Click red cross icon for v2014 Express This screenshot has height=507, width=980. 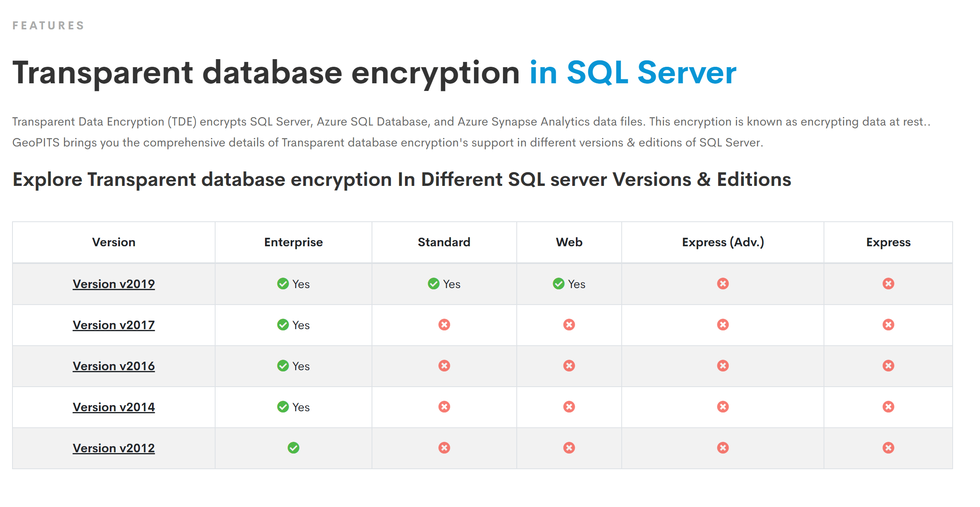888,407
